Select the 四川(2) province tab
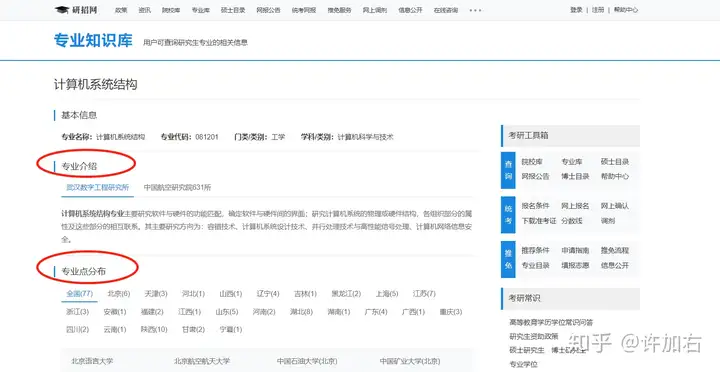This screenshot has width=720, height=372. point(78,330)
